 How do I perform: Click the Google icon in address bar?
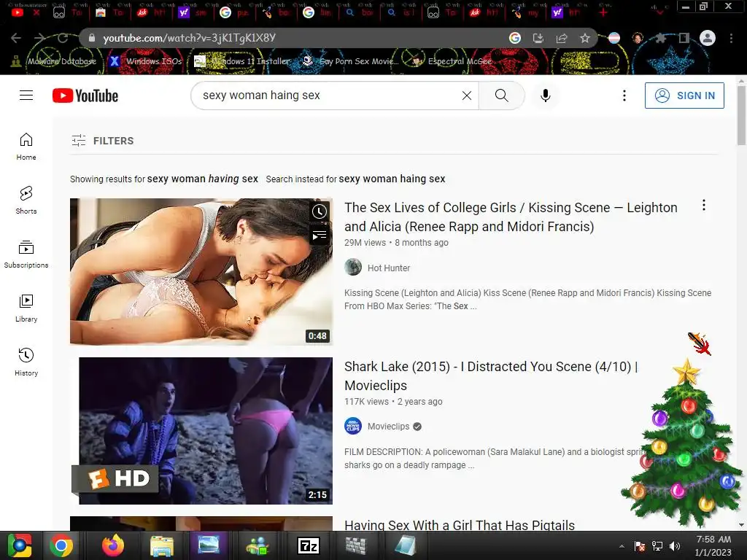tap(514, 38)
